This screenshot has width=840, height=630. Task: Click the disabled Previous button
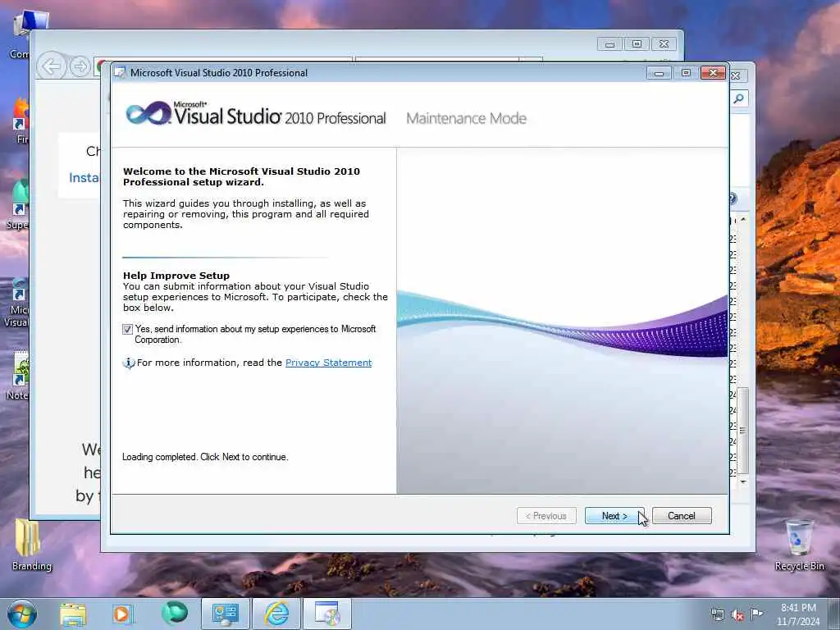coord(546,516)
